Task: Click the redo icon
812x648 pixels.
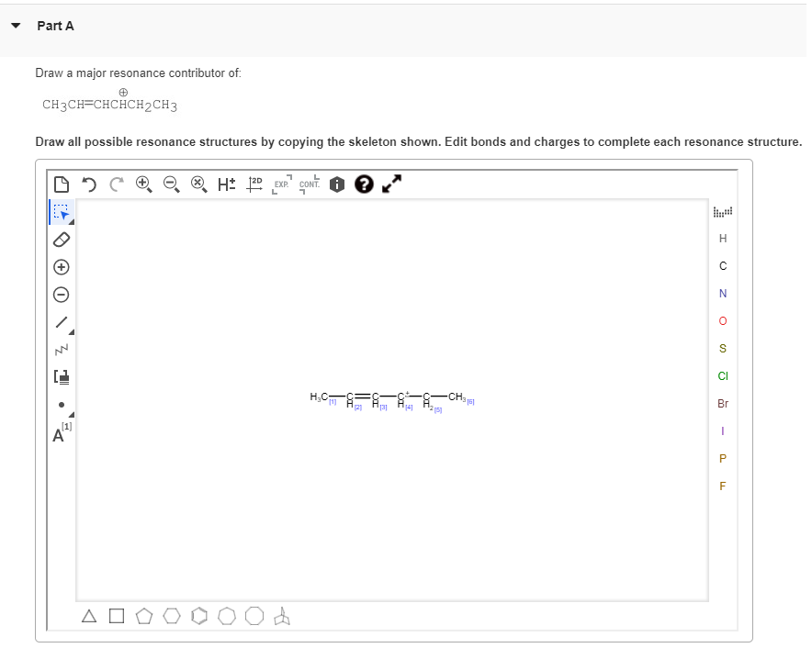Action: pos(116,184)
